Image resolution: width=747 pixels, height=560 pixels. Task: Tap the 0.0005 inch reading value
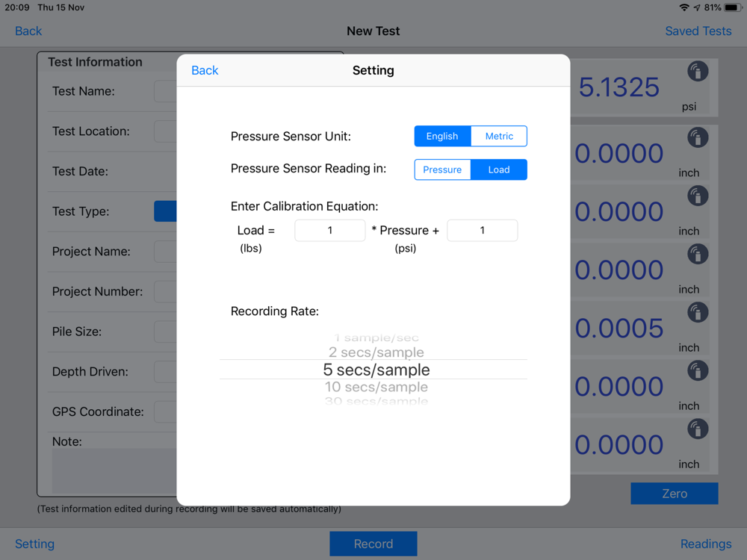click(x=619, y=329)
